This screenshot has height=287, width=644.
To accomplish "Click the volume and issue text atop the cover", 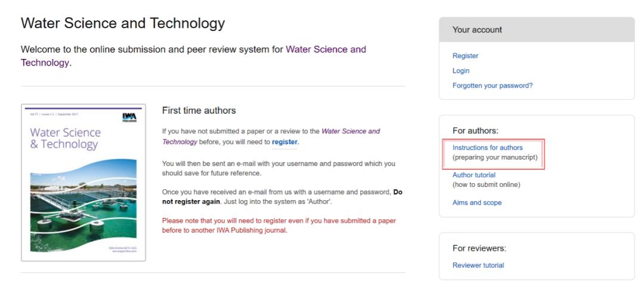I will coord(49,114).
